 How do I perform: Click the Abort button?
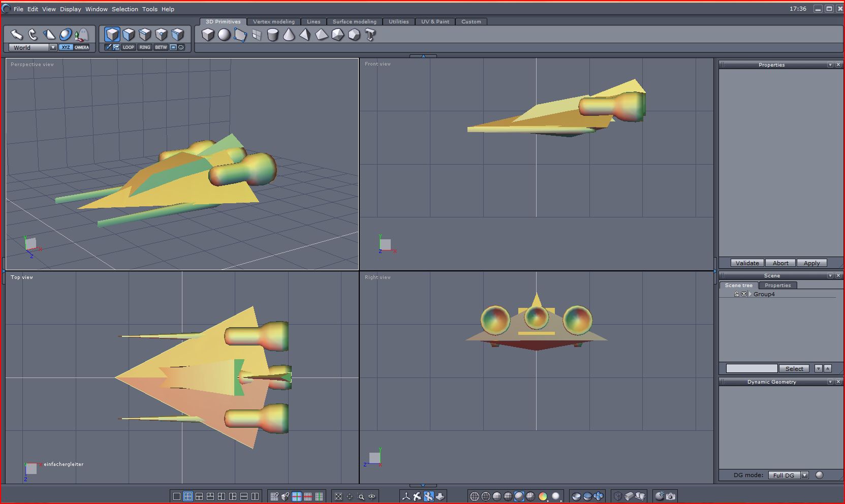coord(780,263)
